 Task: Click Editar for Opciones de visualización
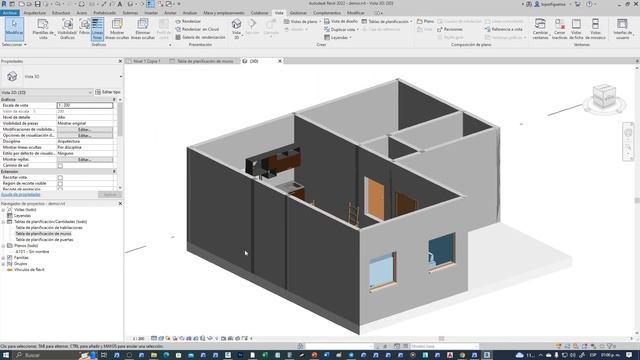pos(84,136)
